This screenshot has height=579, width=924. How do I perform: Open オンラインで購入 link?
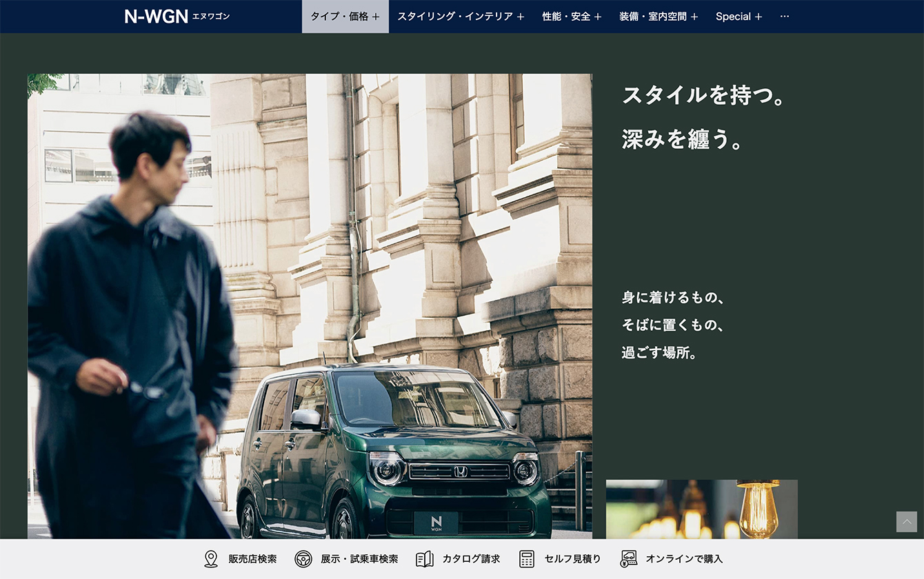tap(684, 559)
